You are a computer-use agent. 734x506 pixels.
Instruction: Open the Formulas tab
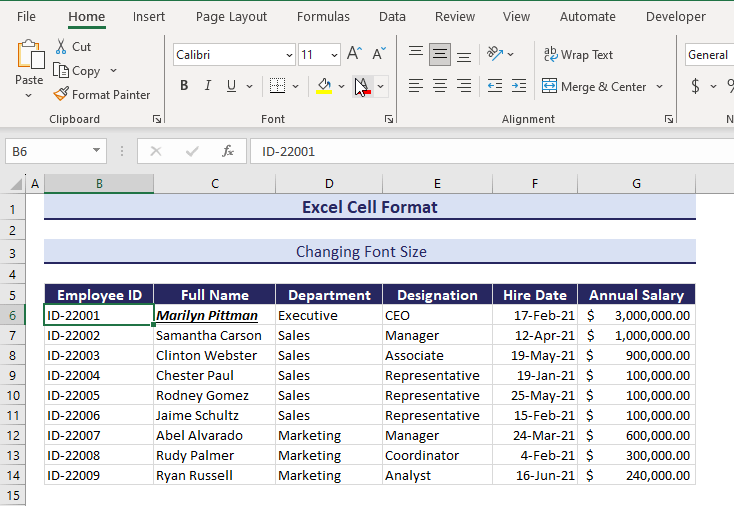[x=323, y=16]
